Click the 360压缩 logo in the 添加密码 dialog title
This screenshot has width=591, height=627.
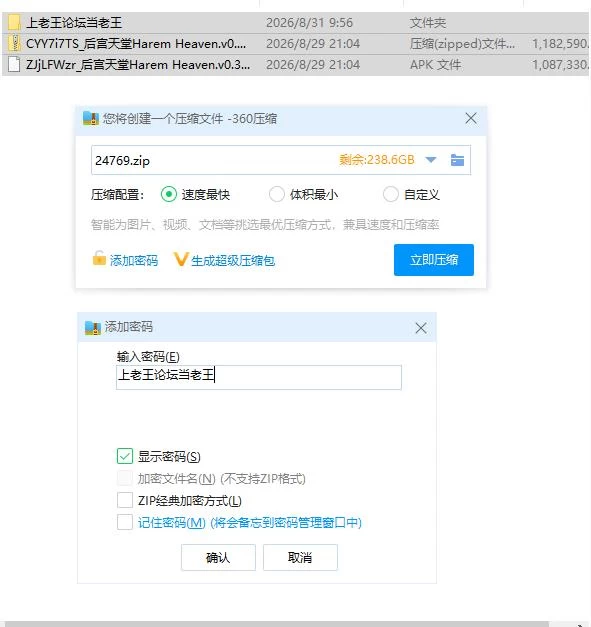click(x=93, y=328)
